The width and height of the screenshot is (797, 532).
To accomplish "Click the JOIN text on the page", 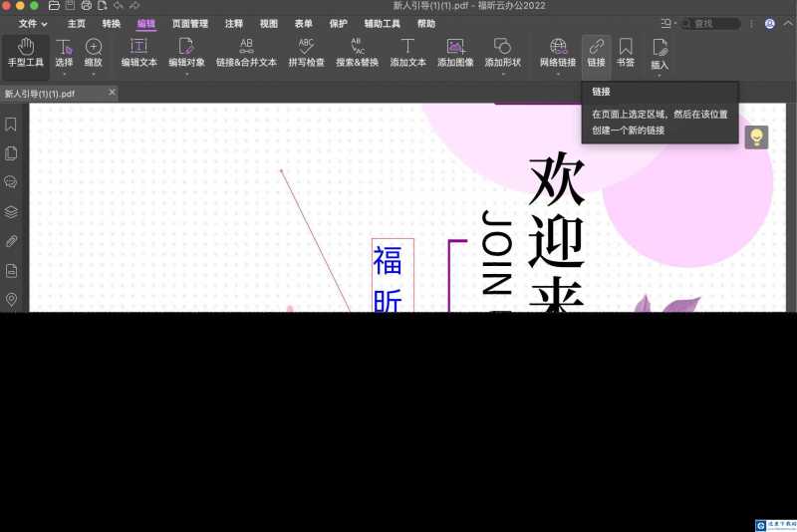I will click(x=496, y=252).
